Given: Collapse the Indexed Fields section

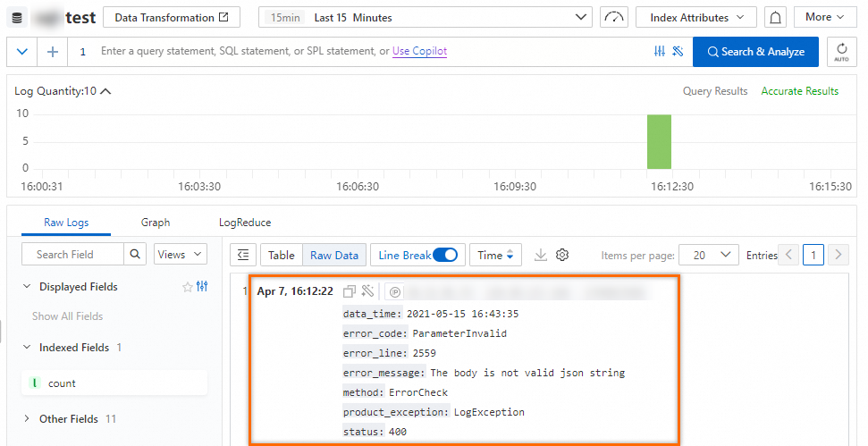Looking at the screenshot, I should [x=27, y=348].
